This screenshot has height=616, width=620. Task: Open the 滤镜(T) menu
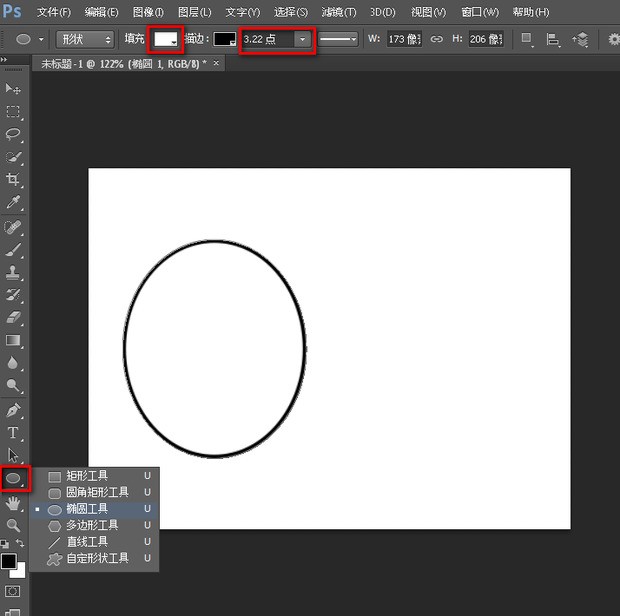338,12
